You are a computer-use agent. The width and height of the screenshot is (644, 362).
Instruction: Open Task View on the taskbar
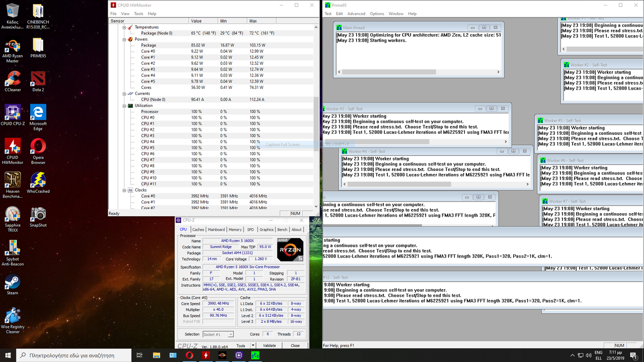[139, 355]
